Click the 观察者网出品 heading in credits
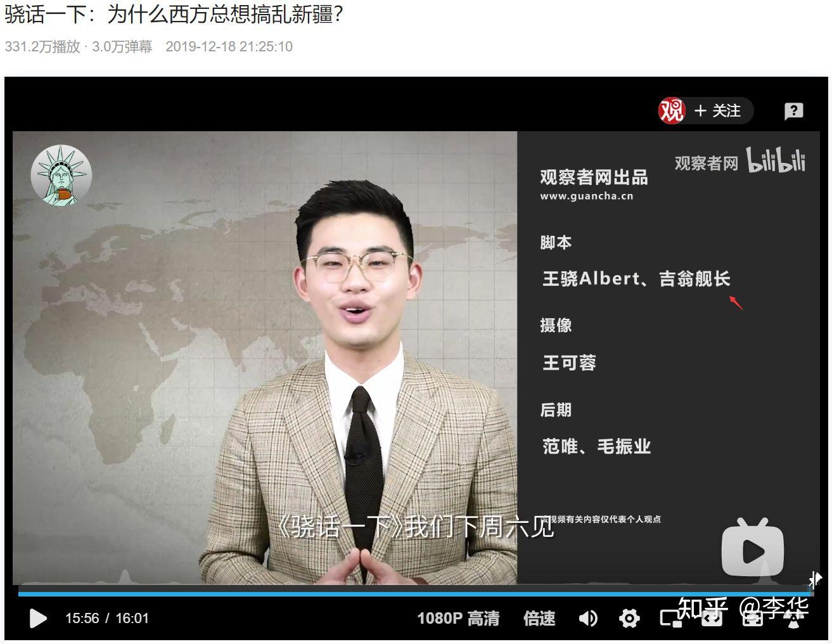The image size is (832, 644). 594,177
